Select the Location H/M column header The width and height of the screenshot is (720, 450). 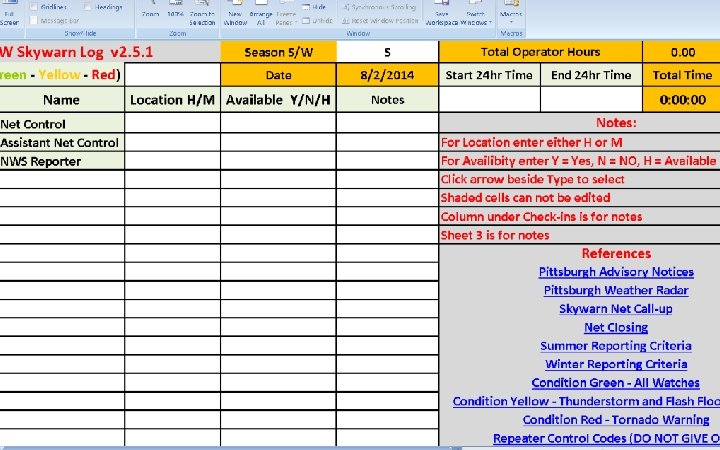[172, 100]
